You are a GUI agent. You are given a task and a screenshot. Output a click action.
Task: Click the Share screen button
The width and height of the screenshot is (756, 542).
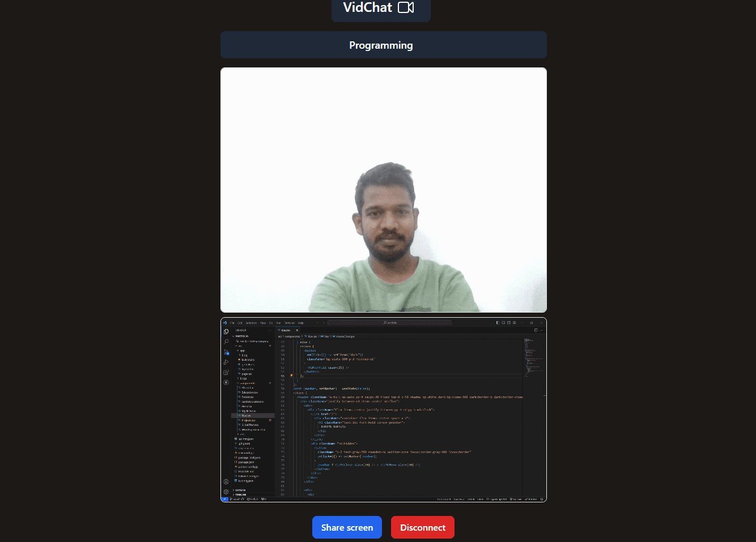[x=347, y=527]
